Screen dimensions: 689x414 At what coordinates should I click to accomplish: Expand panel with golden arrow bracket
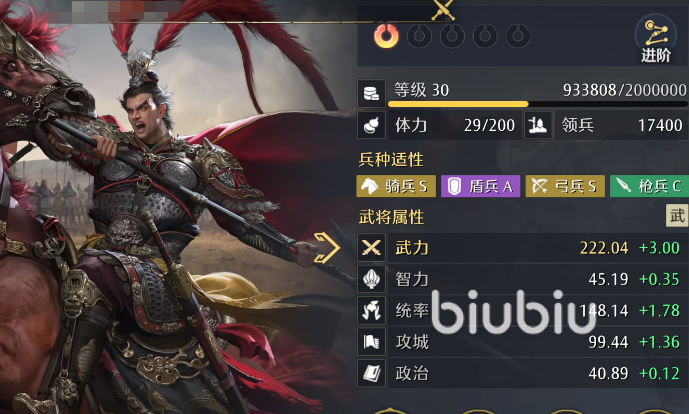[327, 247]
